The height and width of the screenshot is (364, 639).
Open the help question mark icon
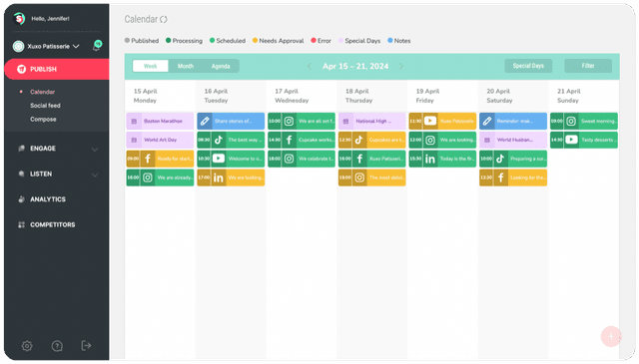coord(57,346)
